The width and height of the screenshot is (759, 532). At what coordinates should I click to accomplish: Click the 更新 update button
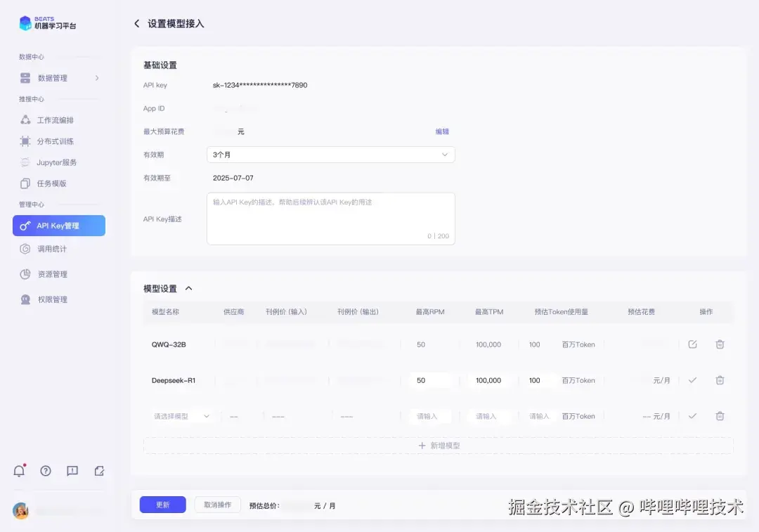pyautogui.click(x=162, y=505)
